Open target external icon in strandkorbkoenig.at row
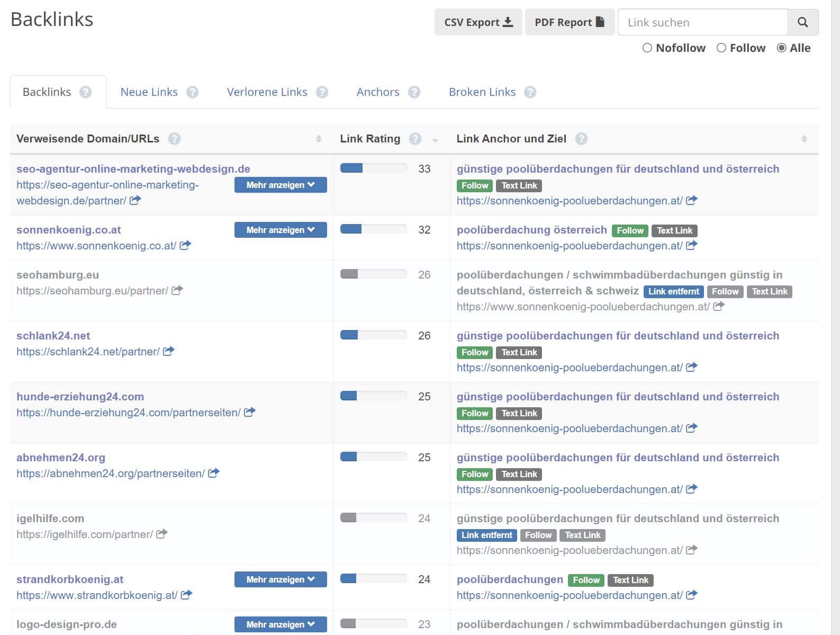 [x=692, y=595]
